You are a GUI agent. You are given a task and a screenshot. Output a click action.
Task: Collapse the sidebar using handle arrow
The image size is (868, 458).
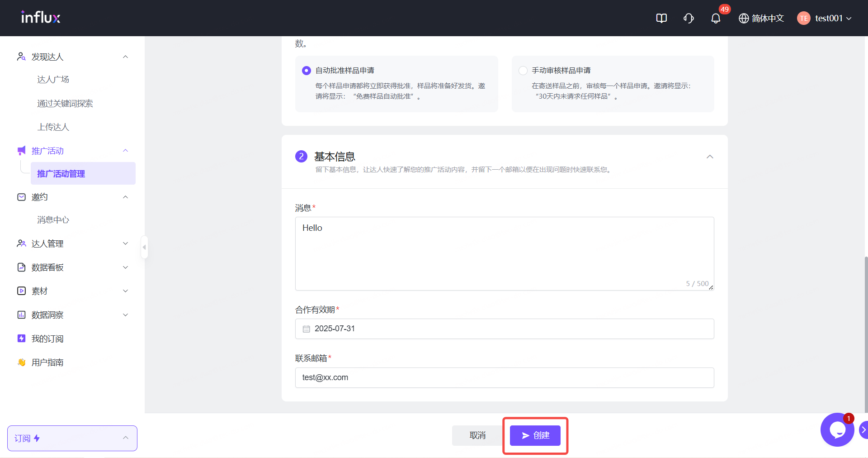click(144, 247)
